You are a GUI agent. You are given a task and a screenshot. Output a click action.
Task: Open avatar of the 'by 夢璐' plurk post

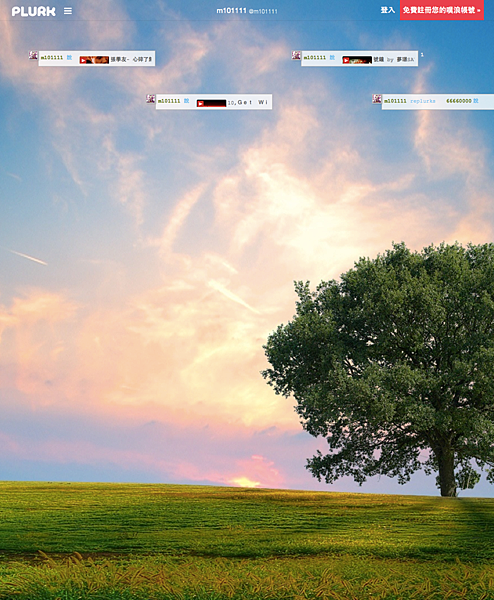pyautogui.click(x=296, y=55)
